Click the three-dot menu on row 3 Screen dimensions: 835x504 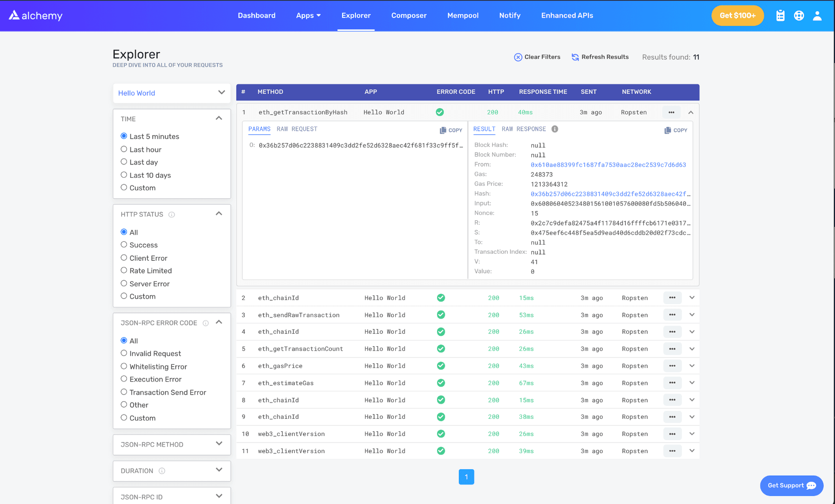[x=672, y=315]
